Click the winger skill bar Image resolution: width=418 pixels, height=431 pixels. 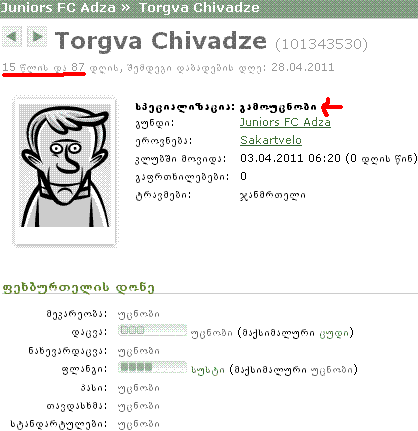tap(152, 367)
